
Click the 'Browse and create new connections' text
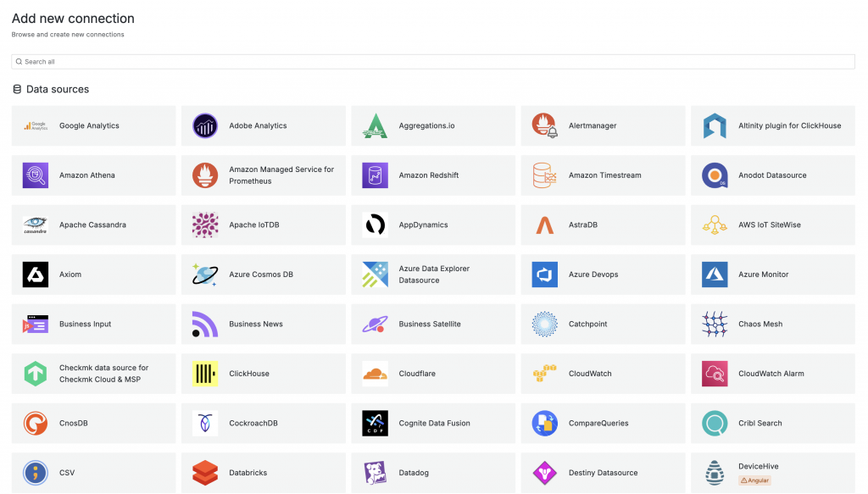68,34
